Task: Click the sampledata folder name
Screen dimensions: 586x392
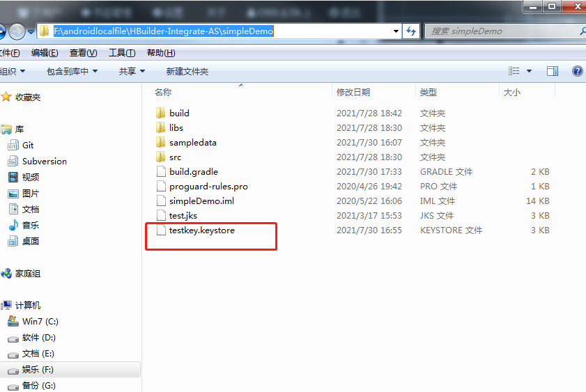Action: [x=193, y=143]
